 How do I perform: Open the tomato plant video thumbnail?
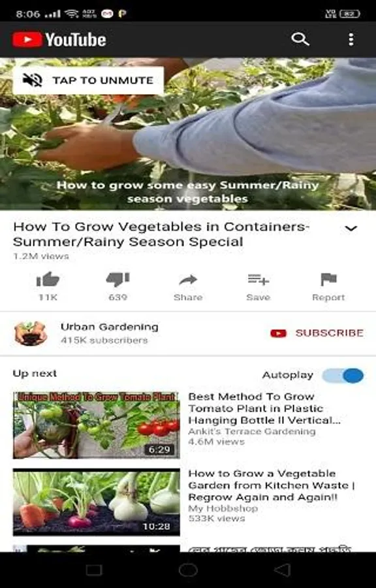(x=96, y=425)
